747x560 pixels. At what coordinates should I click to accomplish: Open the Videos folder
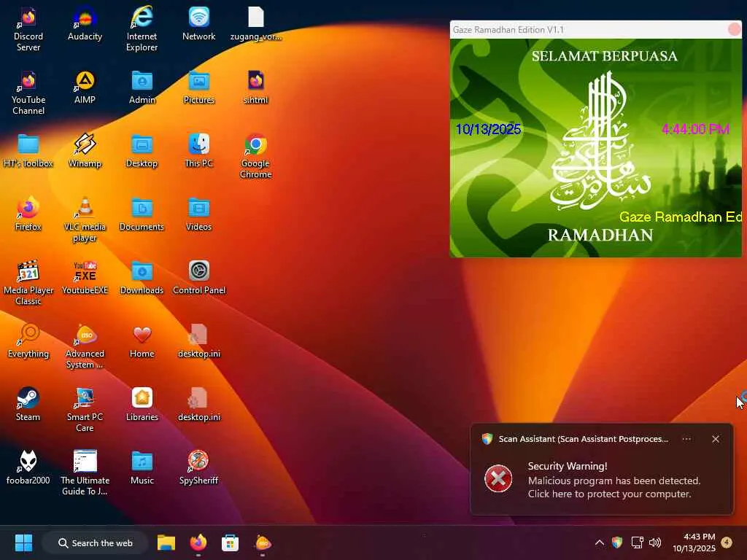tap(198, 214)
